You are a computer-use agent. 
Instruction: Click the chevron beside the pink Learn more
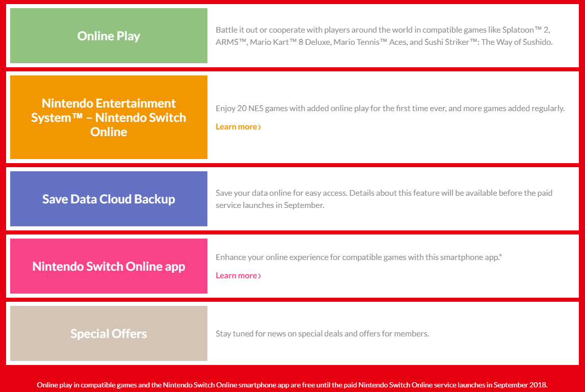(259, 276)
